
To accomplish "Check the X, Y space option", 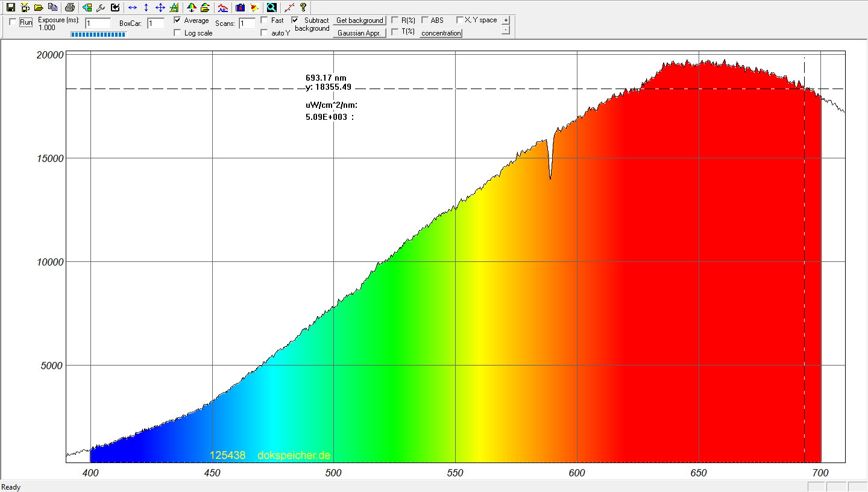I will [460, 20].
